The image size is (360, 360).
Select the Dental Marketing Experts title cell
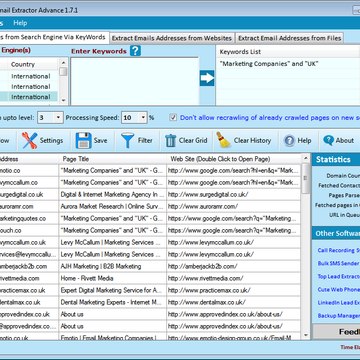(113, 302)
